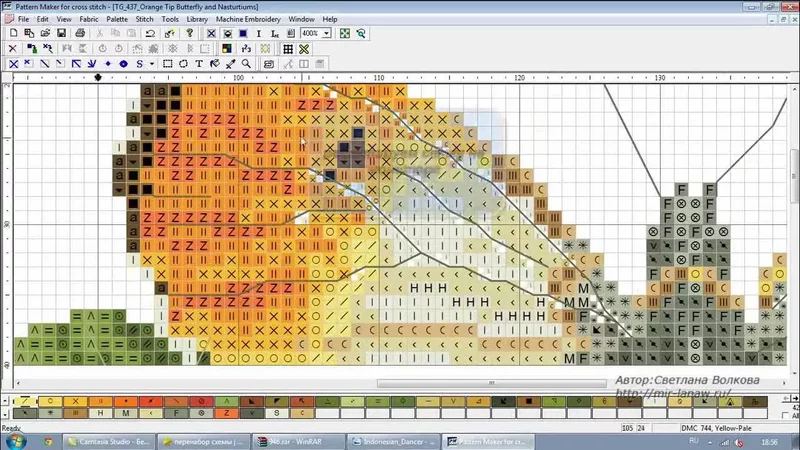Select the Bead circle tool
The image size is (800, 450).
(123, 64)
